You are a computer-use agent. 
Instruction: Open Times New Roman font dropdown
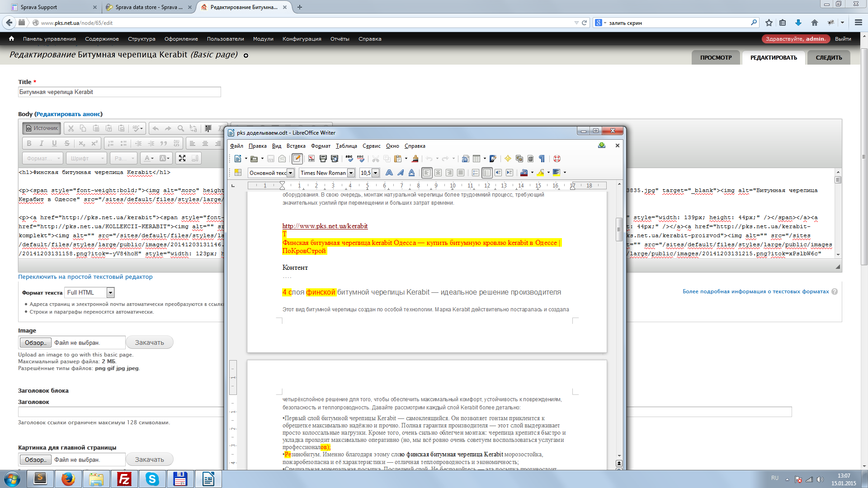351,173
